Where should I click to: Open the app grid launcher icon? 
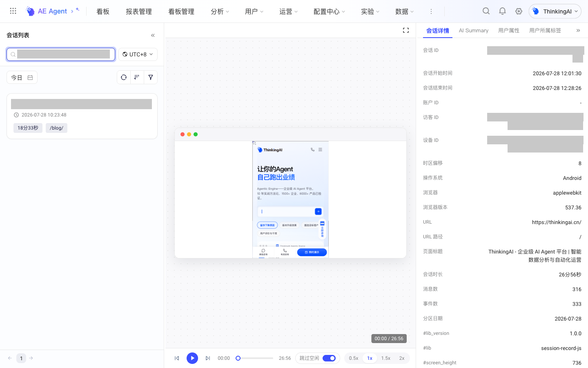pyautogui.click(x=13, y=11)
